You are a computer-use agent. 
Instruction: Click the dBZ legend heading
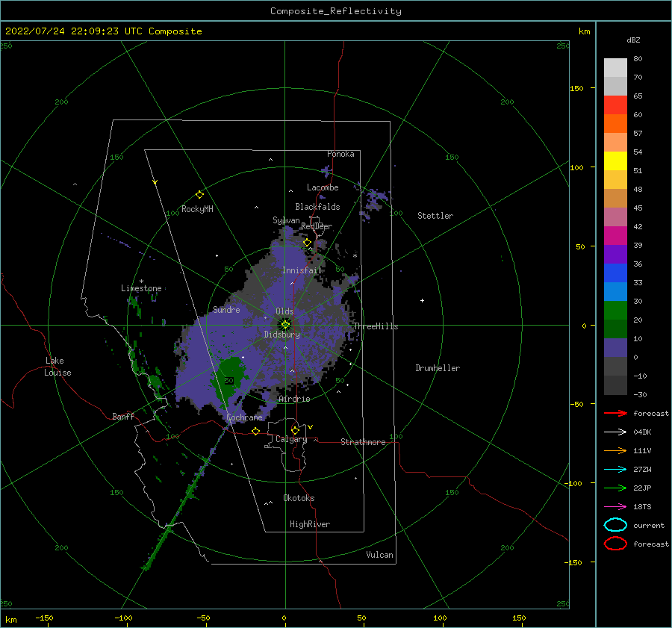[x=633, y=40]
